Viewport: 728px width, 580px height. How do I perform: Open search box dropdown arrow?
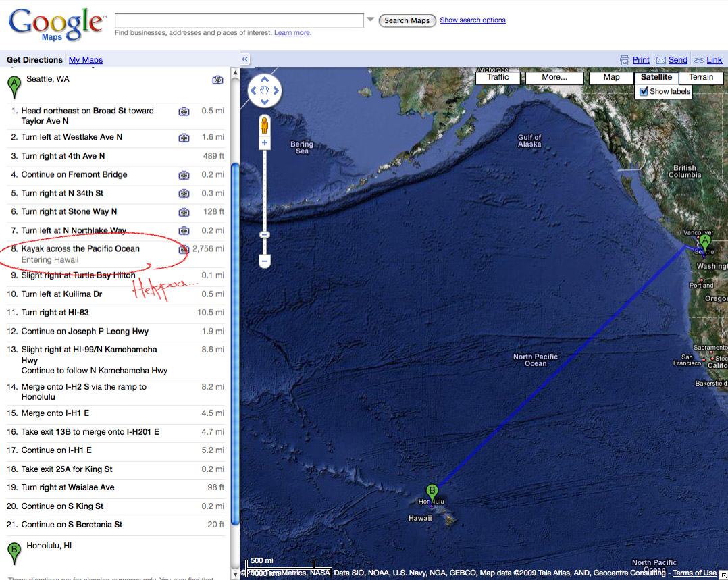click(371, 20)
